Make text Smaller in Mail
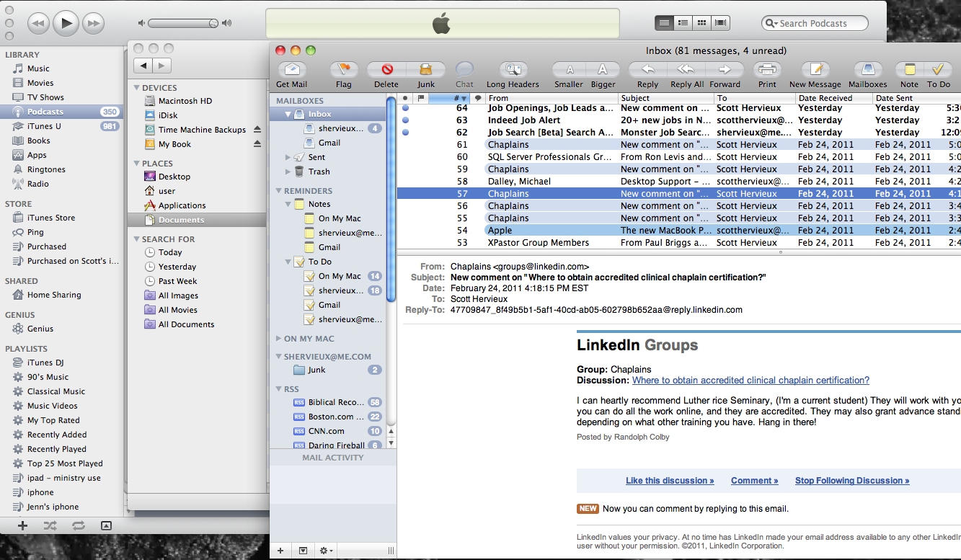The height and width of the screenshot is (560, 961). pyautogui.click(x=569, y=70)
